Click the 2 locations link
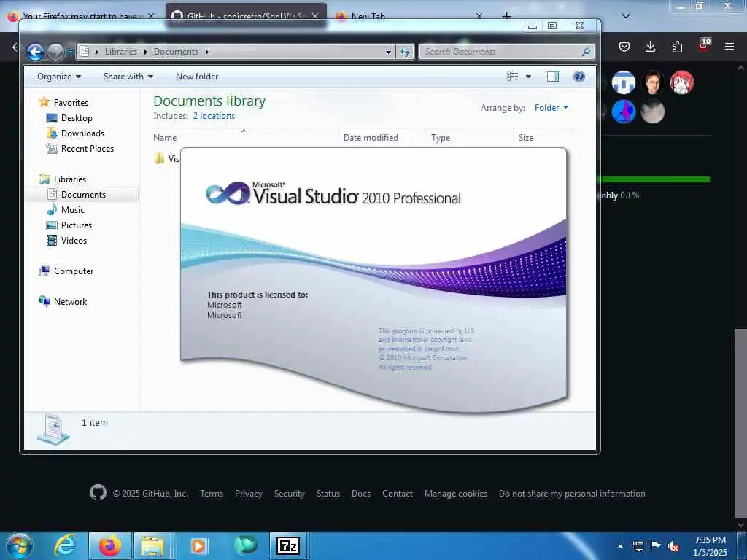747x560 pixels. click(x=214, y=116)
